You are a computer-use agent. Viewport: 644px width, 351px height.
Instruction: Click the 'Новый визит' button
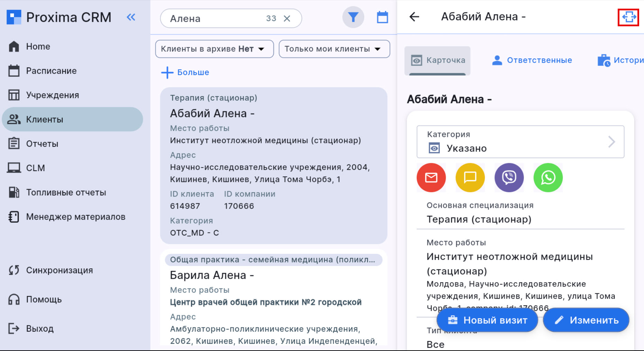tap(487, 320)
